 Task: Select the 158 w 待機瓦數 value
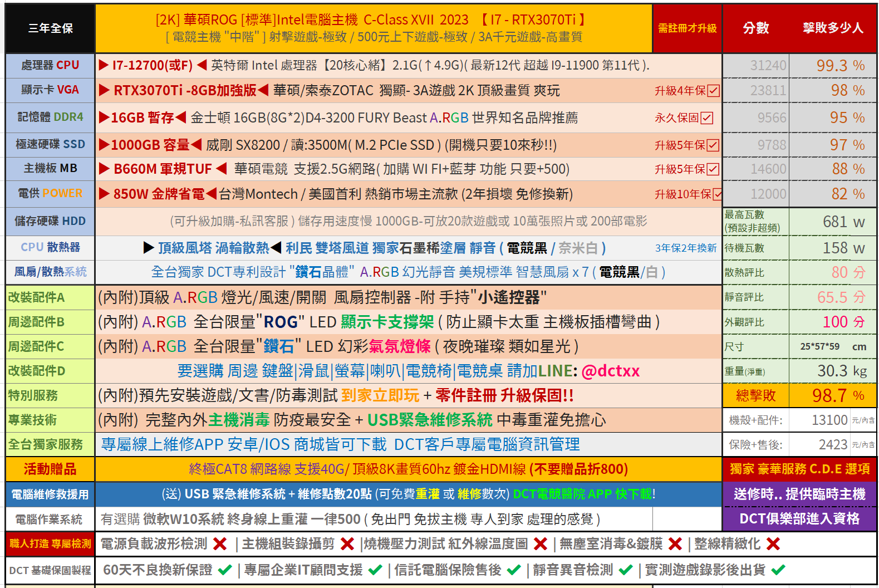point(833,248)
